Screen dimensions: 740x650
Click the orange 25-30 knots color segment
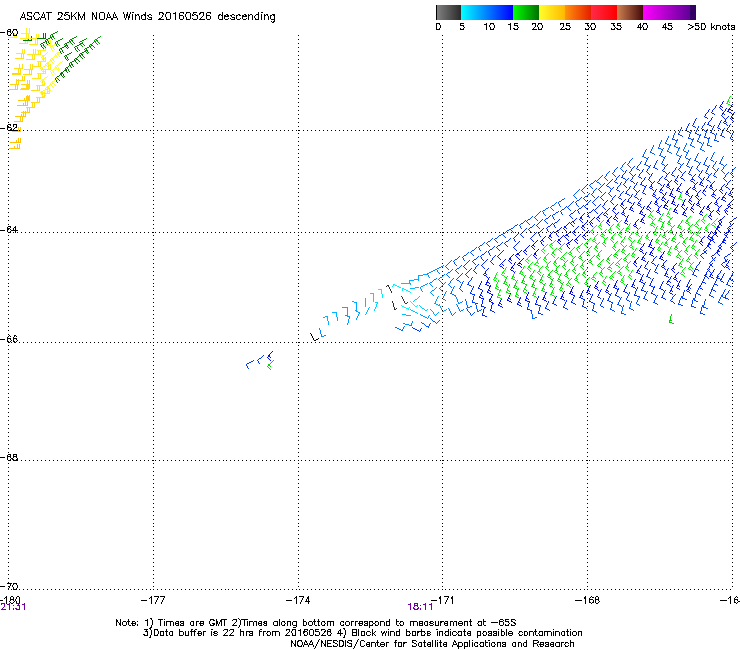[x=578, y=12]
